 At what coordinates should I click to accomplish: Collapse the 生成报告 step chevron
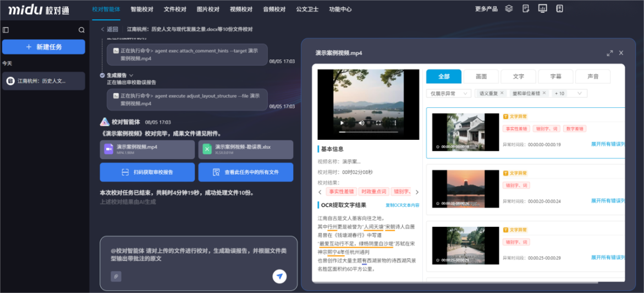(131, 75)
